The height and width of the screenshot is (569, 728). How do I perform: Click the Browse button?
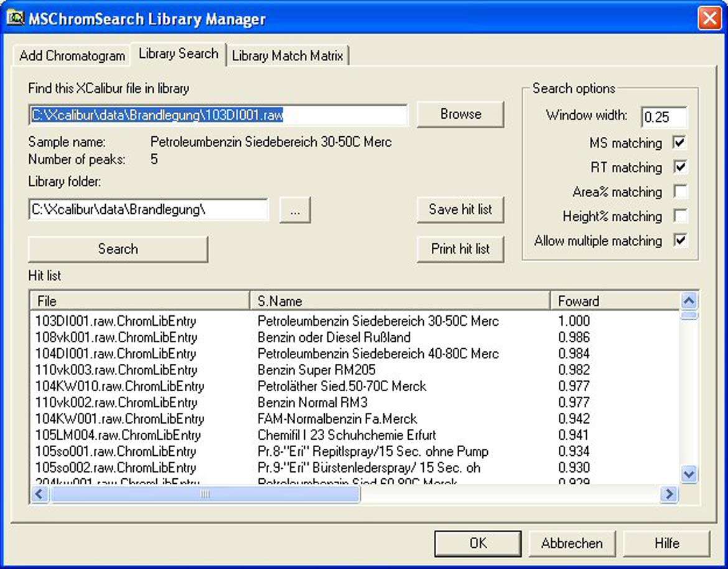point(460,114)
